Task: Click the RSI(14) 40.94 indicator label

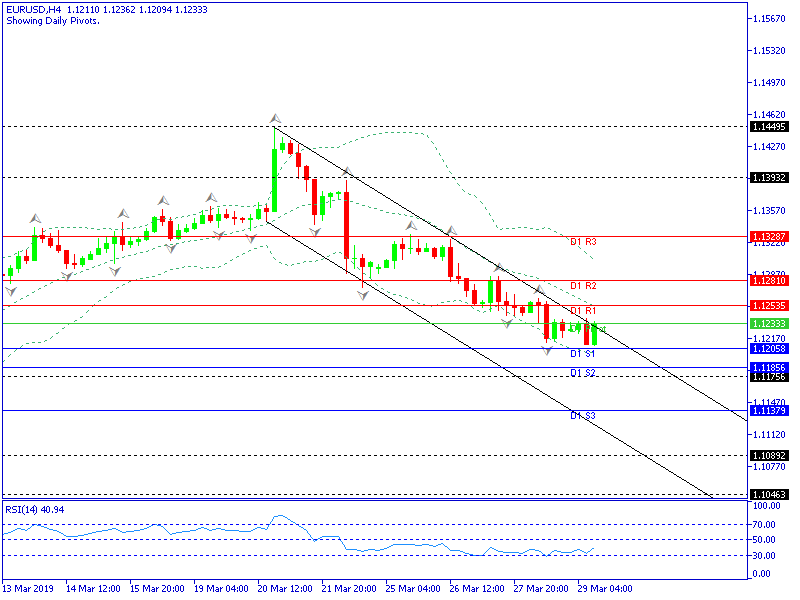Action: 33,510
